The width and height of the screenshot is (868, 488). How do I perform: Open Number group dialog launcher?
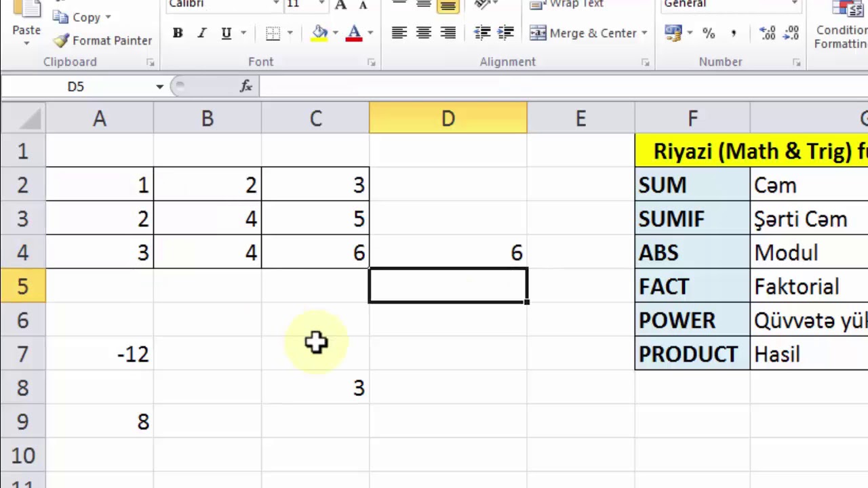click(x=797, y=62)
